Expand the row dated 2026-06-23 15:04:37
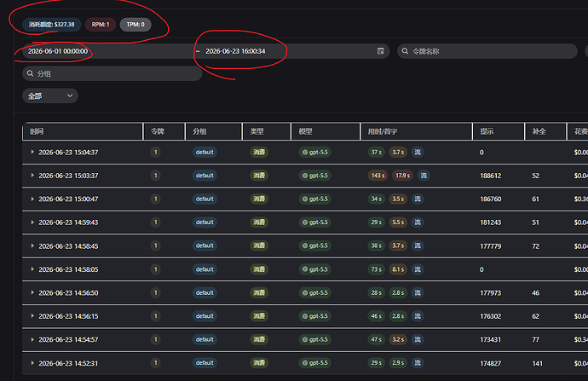Viewport: 588px width, 381px height. [32, 152]
